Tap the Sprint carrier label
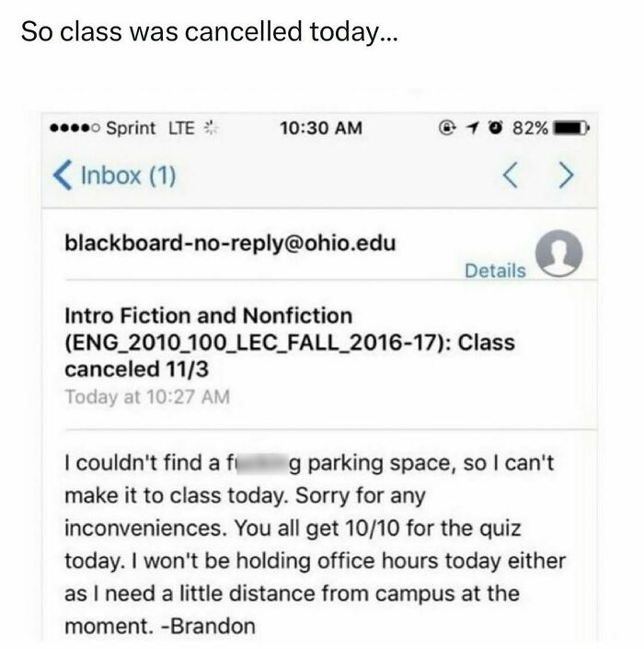 tap(131, 128)
